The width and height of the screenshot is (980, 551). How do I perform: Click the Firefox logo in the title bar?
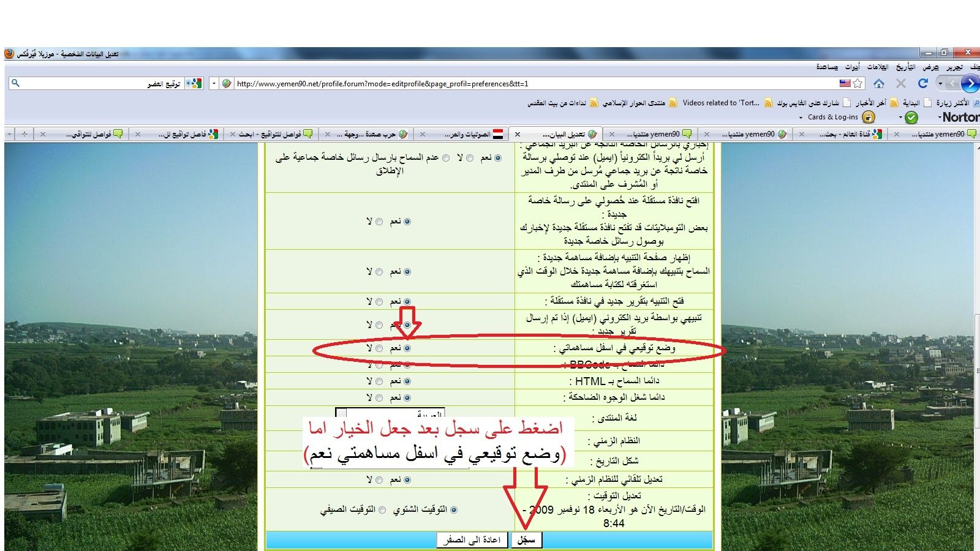coord(9,54)
